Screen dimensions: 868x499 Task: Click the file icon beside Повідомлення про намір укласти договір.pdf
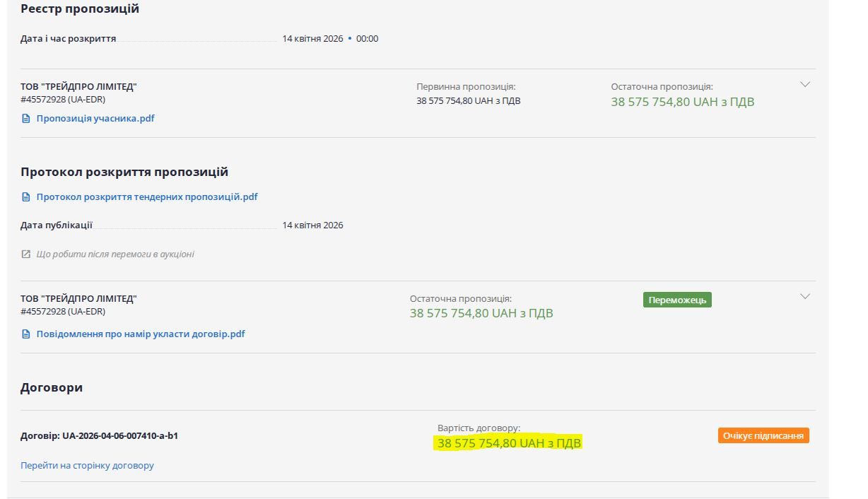click(x=26, y=334)
